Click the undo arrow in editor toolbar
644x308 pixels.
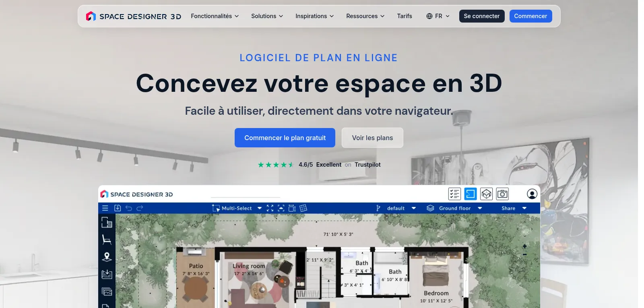129,208
